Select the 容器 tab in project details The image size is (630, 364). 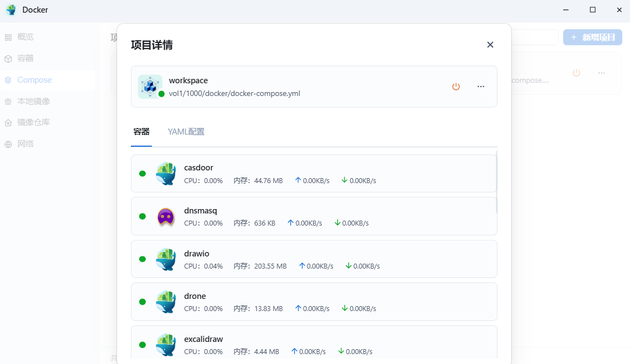tap(141, 132)
